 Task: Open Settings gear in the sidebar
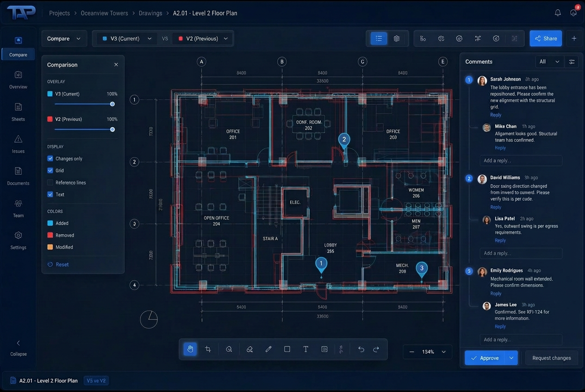click(x=18, y=235)
